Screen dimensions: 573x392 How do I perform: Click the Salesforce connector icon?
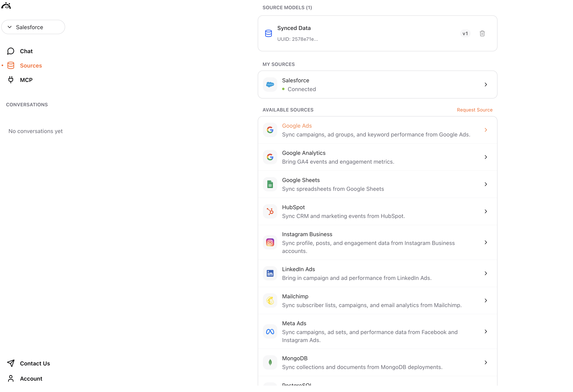[x=270, y=84]
